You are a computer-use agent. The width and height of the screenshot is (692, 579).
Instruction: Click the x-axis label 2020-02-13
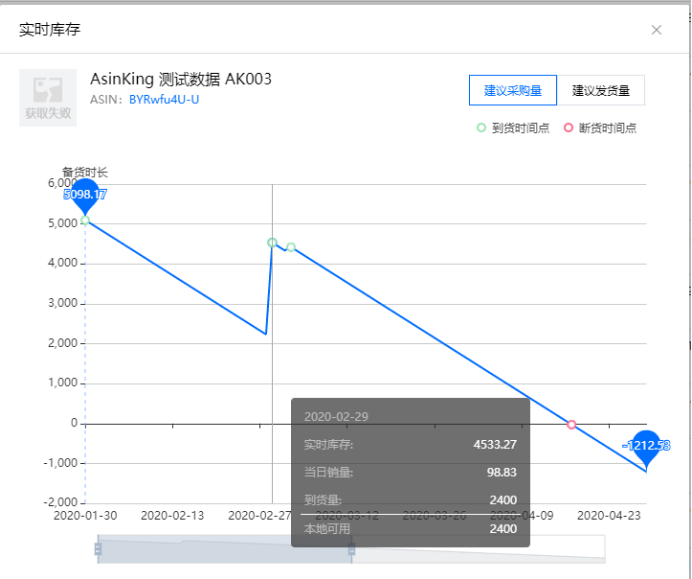click(x=172, y=515)
